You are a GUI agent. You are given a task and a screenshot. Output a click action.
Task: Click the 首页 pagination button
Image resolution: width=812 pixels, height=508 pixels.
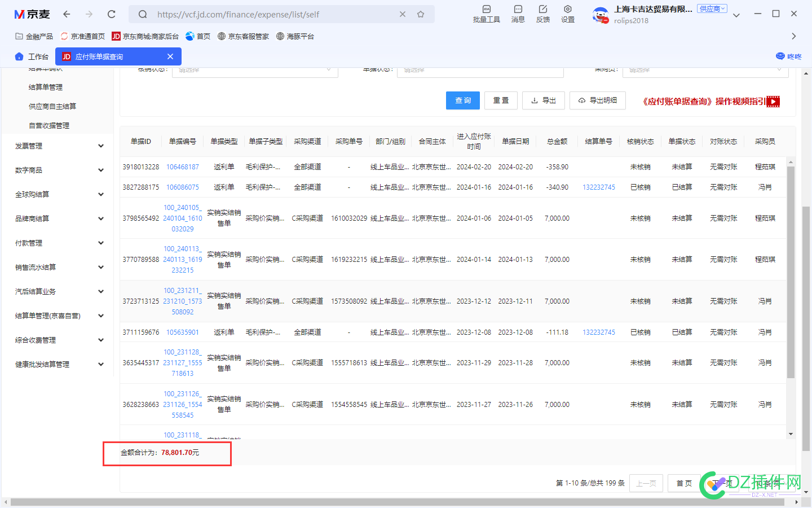coord(684,483)
